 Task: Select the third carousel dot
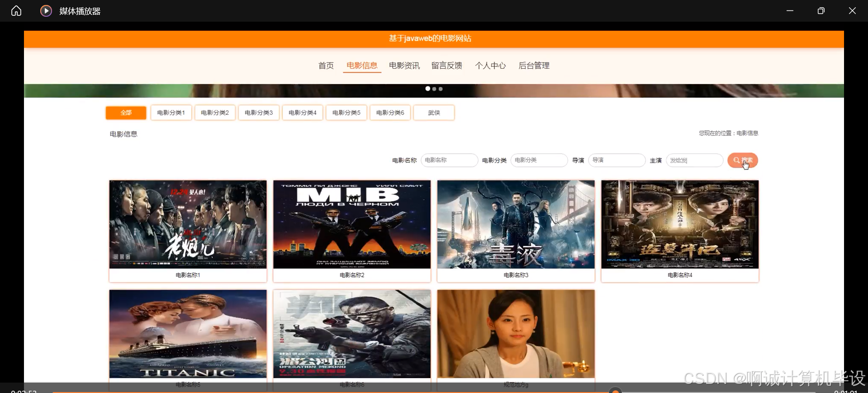click(x=441, y=89)
